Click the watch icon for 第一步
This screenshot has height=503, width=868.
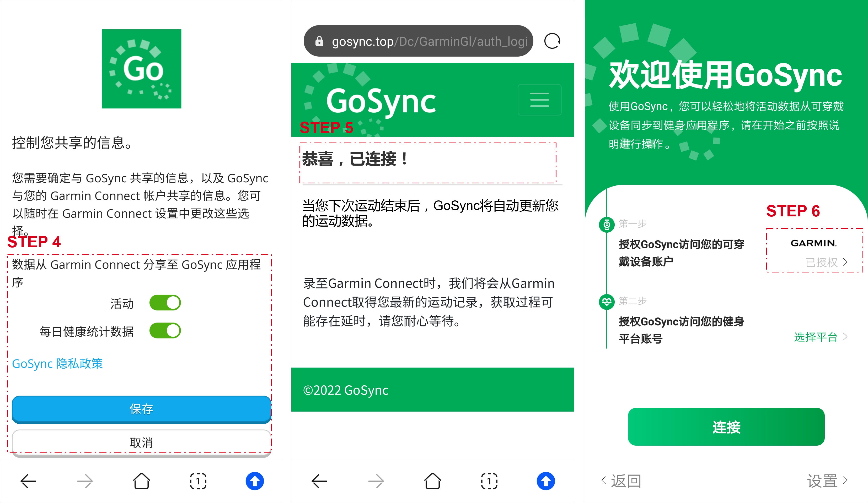607,225
